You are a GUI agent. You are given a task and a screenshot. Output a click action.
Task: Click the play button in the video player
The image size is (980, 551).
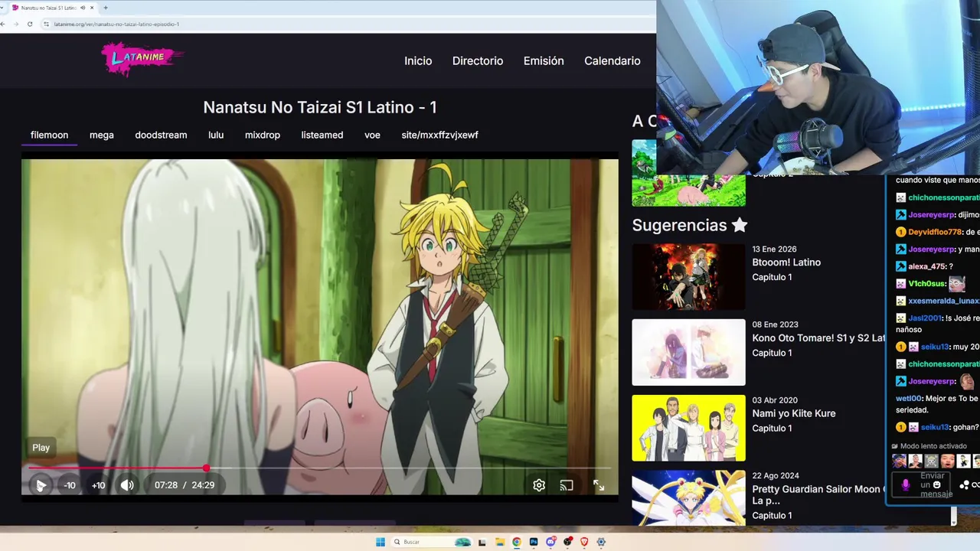[x=41, y=485]
